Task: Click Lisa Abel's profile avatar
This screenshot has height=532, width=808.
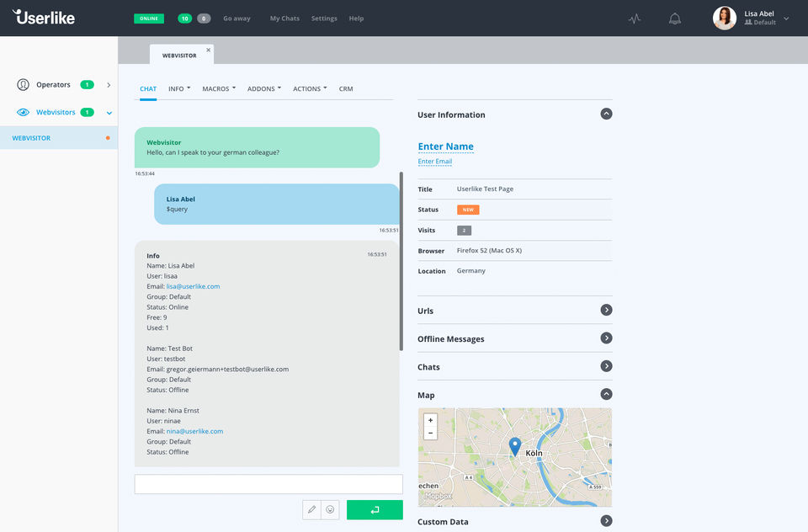Action: [724, 18]
